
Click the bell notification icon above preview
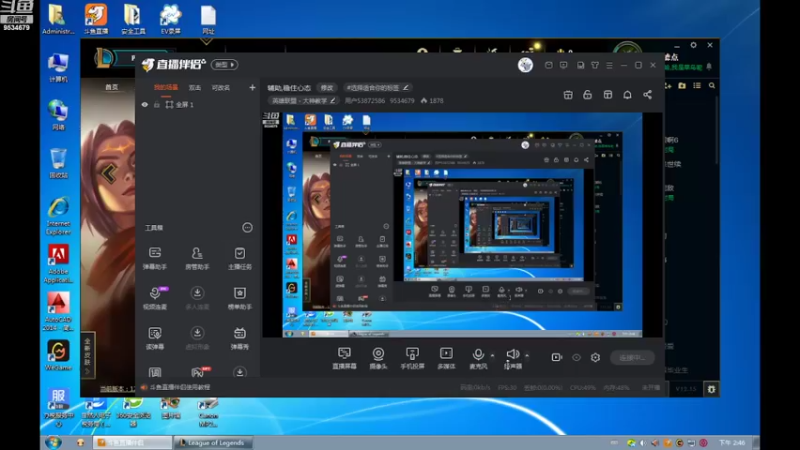(627, 95)
